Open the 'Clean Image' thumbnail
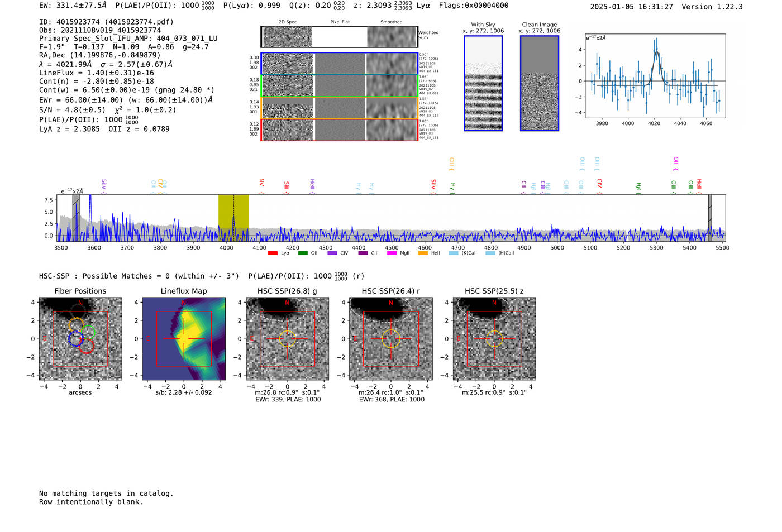 [x=540, y=83]
